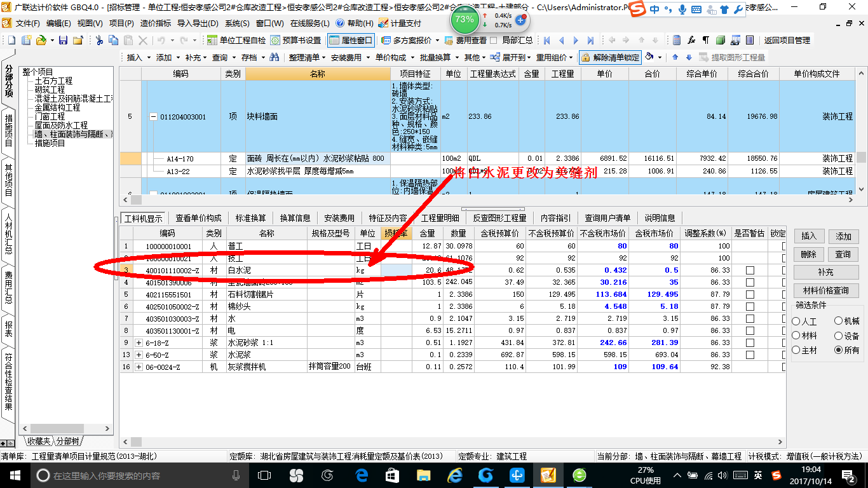Click the green 3D cube icon

click(x=721, y=40)
